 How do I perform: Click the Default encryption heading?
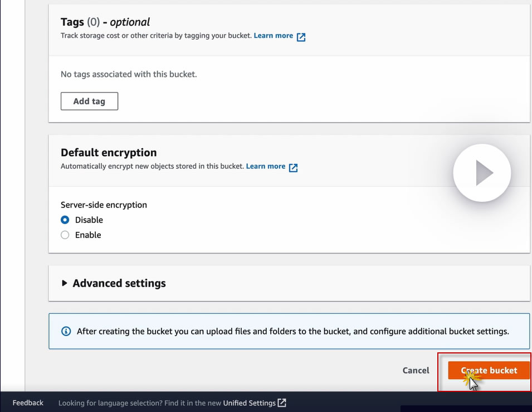(109, 152)
